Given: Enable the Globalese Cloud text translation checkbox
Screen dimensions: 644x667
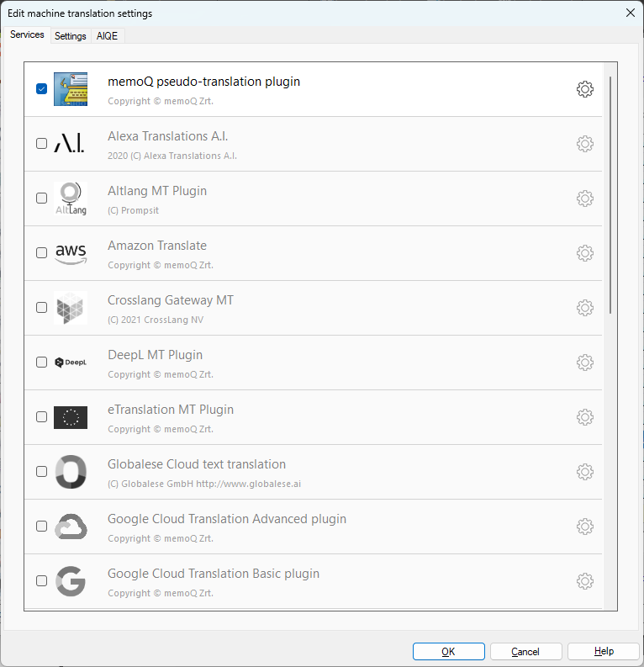Looking at the screenshot, I should point(42,471).
